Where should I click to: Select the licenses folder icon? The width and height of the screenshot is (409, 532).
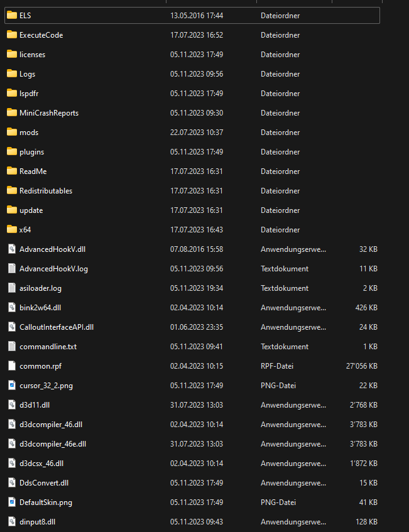point(12,54)
